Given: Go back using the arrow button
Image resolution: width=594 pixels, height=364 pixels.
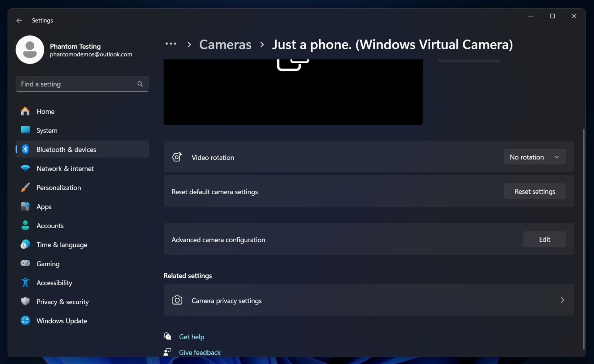Looking at the screenshot, I should (x=19, y=20).
